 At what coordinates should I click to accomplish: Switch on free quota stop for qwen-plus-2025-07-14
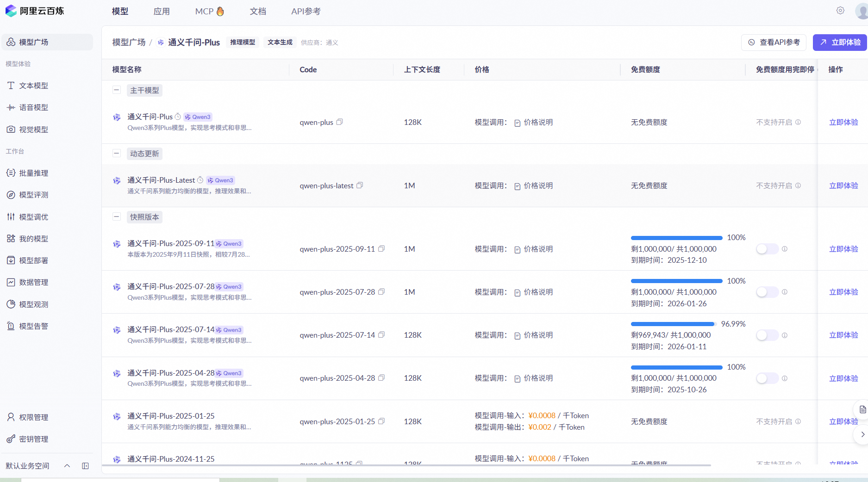tap(767, 335)
